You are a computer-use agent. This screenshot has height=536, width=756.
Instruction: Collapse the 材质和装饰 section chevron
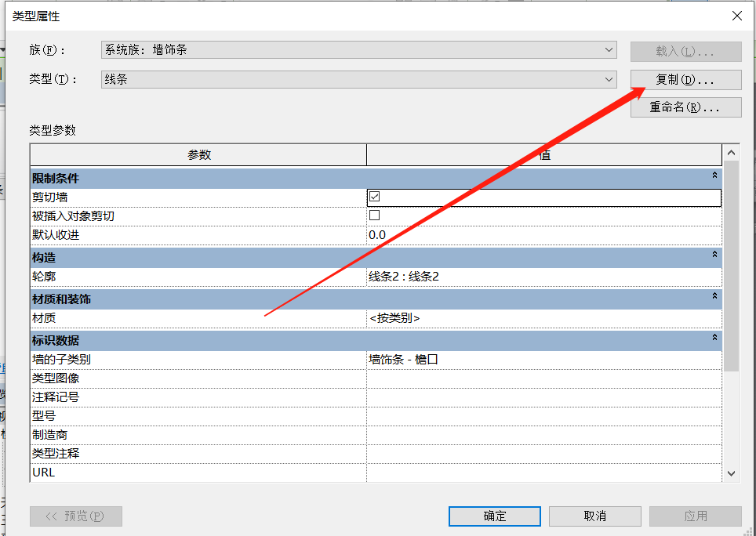coord(714,298)
